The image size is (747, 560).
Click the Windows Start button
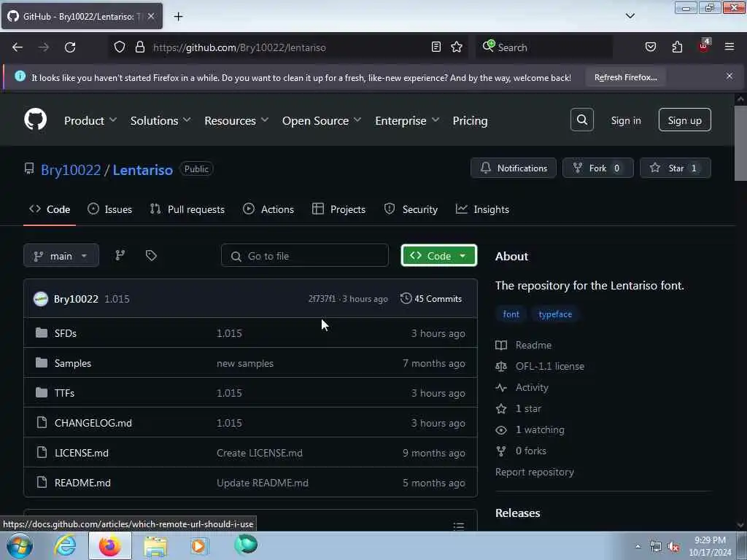[20, 546]
